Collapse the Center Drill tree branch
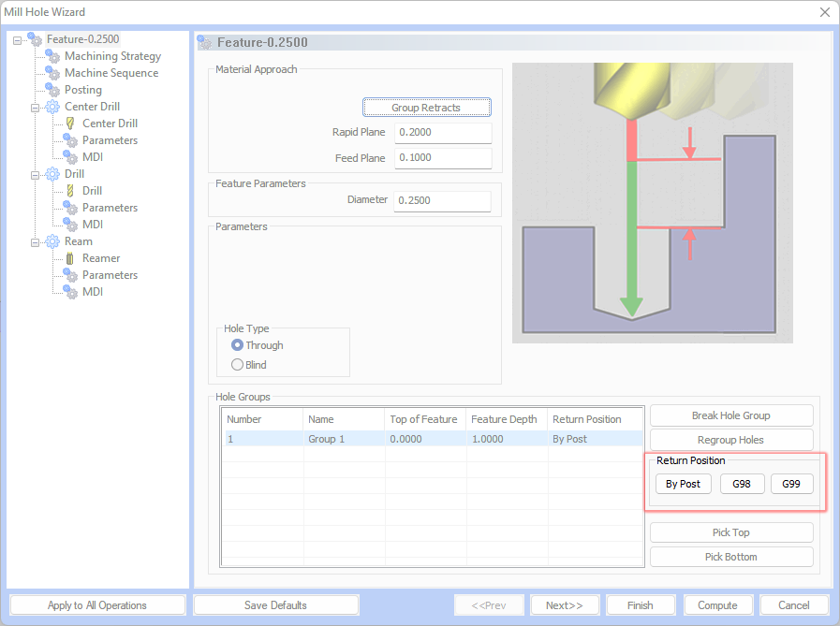The width and height of the screenshot is (840, 626). click(x=35, y=108)
